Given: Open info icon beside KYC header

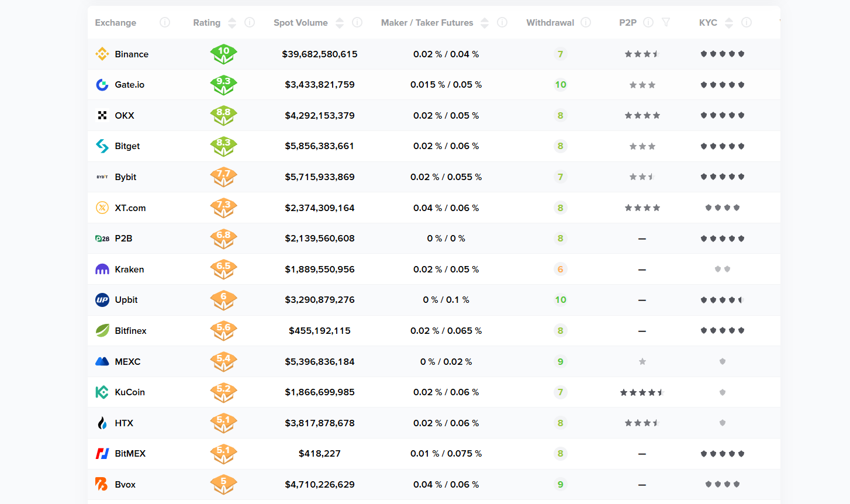Looking at the screenshot, I should (747, 22).
